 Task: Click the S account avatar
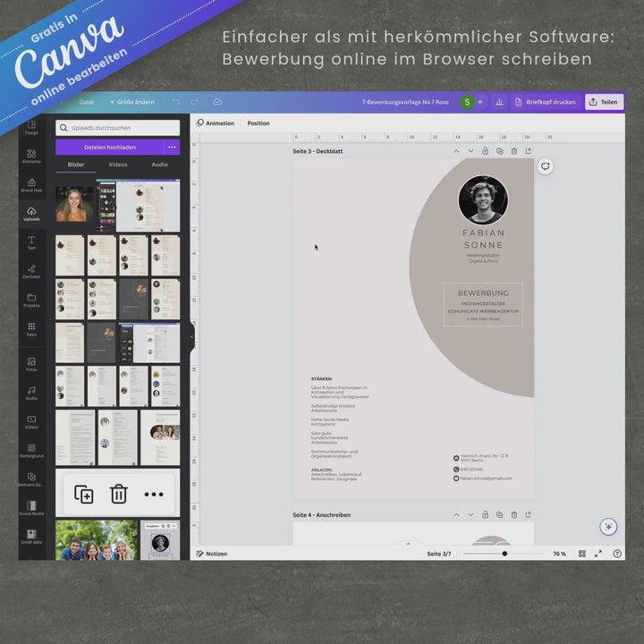467,102
